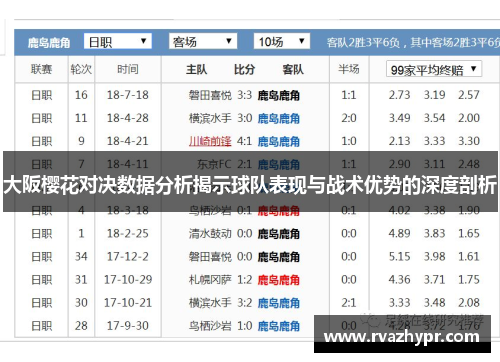Click the 比分 column header
Image resolution: width=500 pixels, height=362 pixels.
(244, 69)
